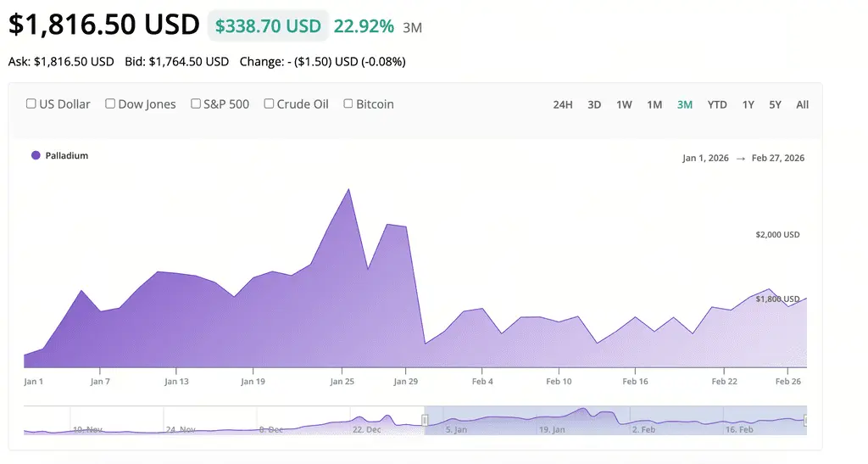Display the 5Y price history

click(x=776, y=105)
